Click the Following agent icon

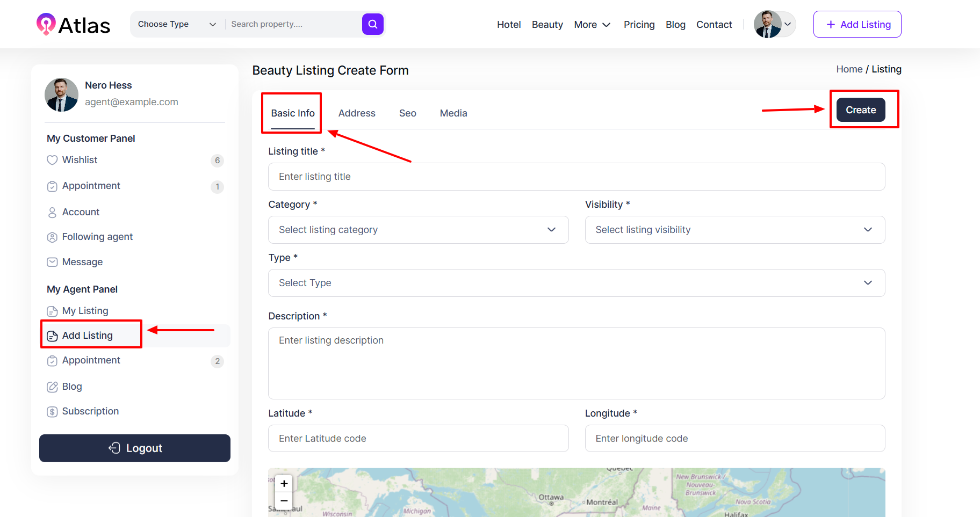coord(52,237)
